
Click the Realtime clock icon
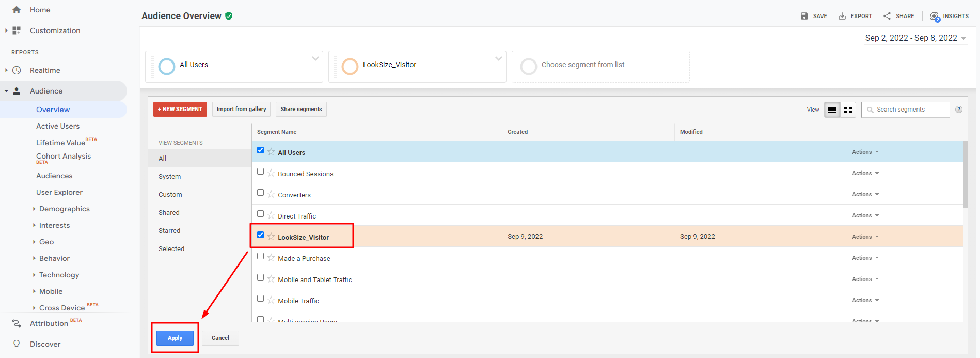(17, 70)
